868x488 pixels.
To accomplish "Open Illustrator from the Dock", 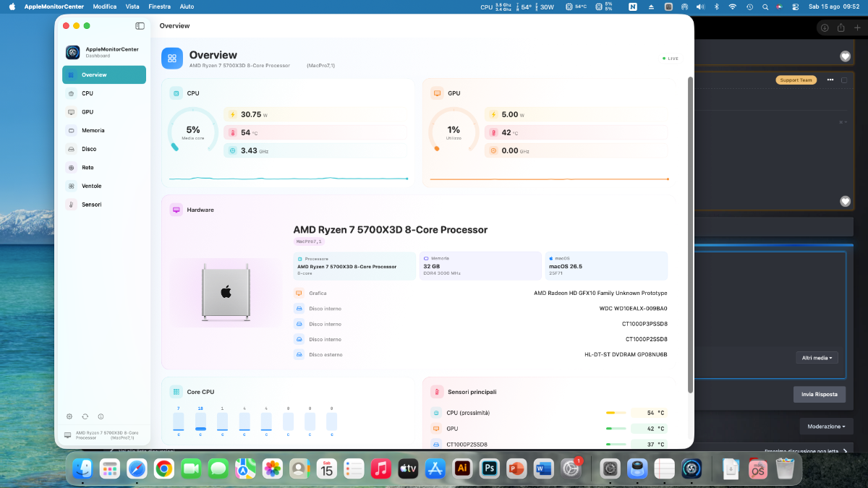I will click(462, 468).
